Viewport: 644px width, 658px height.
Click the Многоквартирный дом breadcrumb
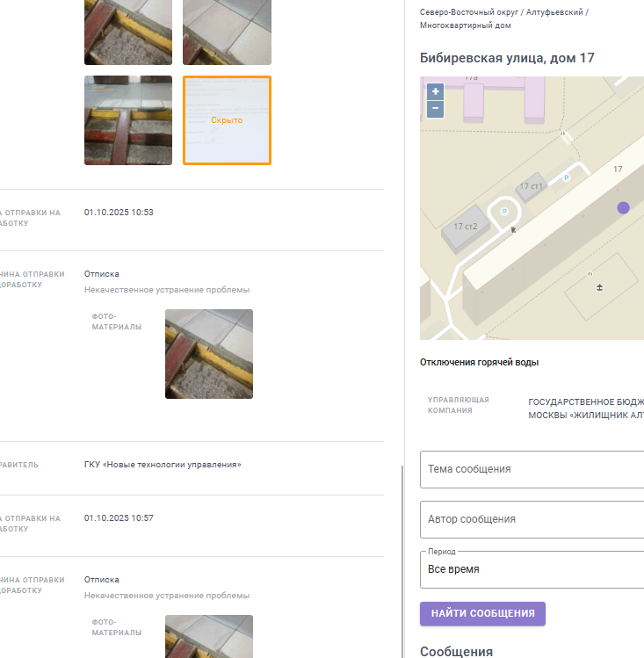466,25
